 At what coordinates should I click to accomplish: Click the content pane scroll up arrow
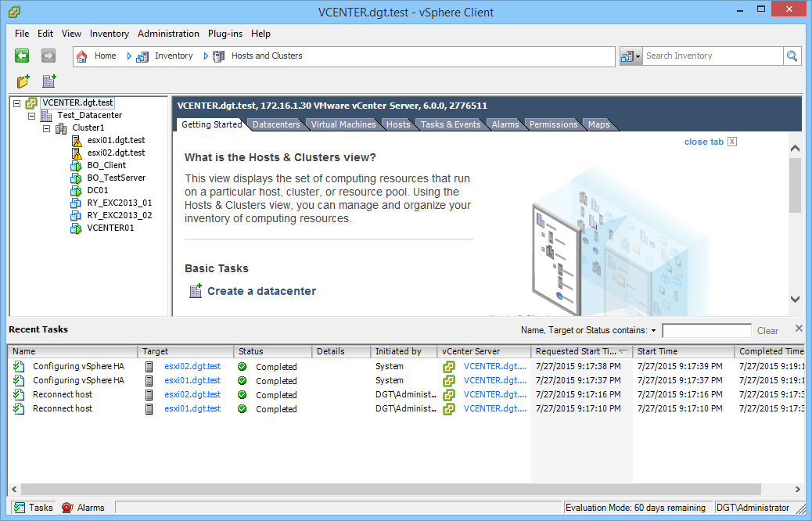point(796,149)
